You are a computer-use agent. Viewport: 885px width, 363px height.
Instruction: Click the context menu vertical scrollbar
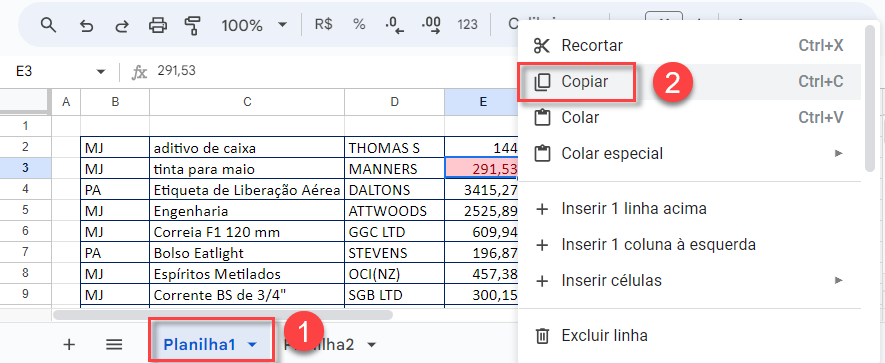(x=869, y=99)
